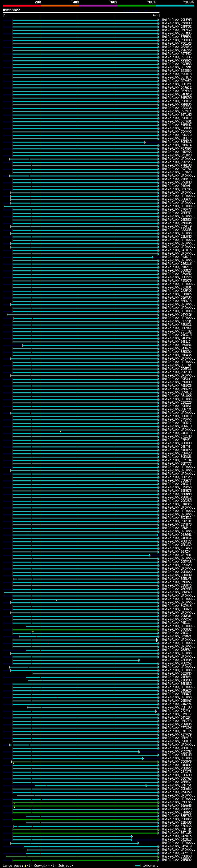
Task: Click the short alignment bar for Q4ZHL3
Action: 72,840
